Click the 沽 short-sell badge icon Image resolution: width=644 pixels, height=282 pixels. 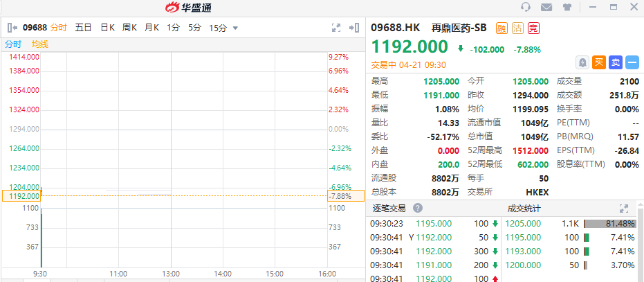point(517,28)
